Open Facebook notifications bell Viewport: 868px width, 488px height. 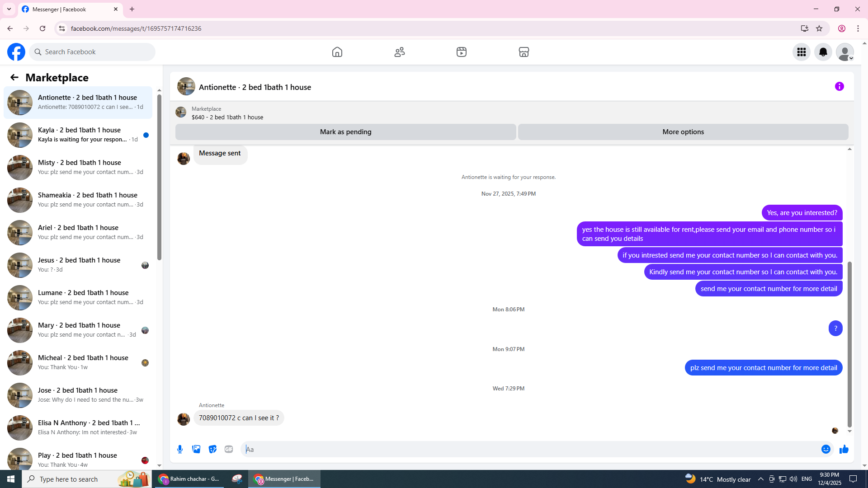[823, 52]
